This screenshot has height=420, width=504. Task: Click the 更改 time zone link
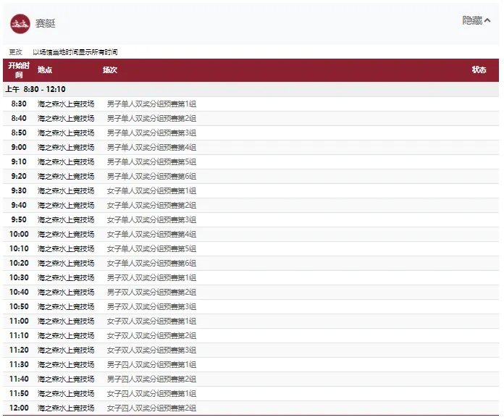click(15, 52)
